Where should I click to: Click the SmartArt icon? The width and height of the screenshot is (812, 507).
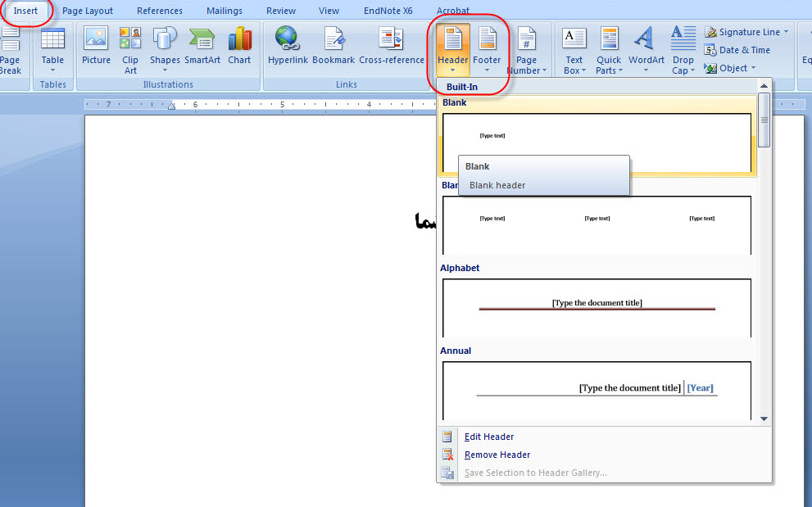[x=202, y=48]
